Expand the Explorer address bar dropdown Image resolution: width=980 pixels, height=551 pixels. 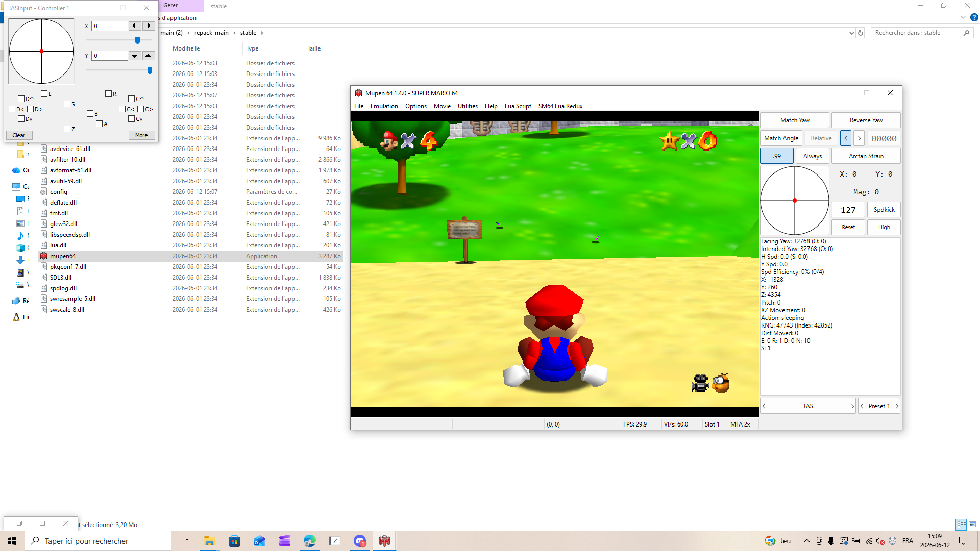(x=851, y=33)
